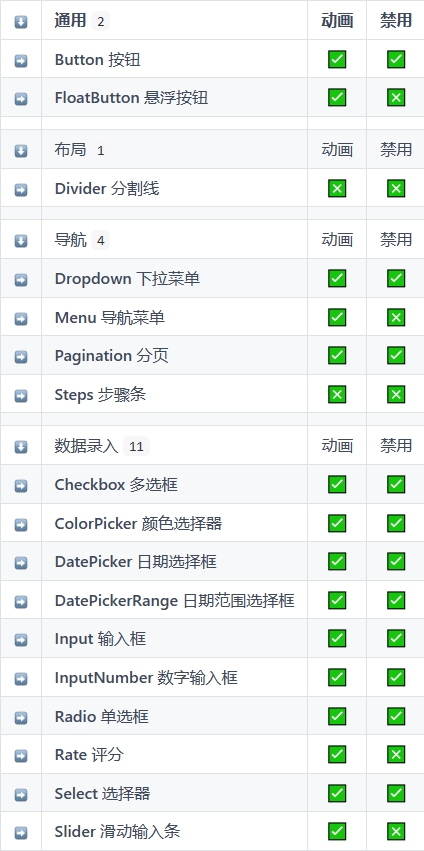
Task: Click the arrow icon beside ColorPicker 颜色选择器
Action: click(x=21, y=524)
